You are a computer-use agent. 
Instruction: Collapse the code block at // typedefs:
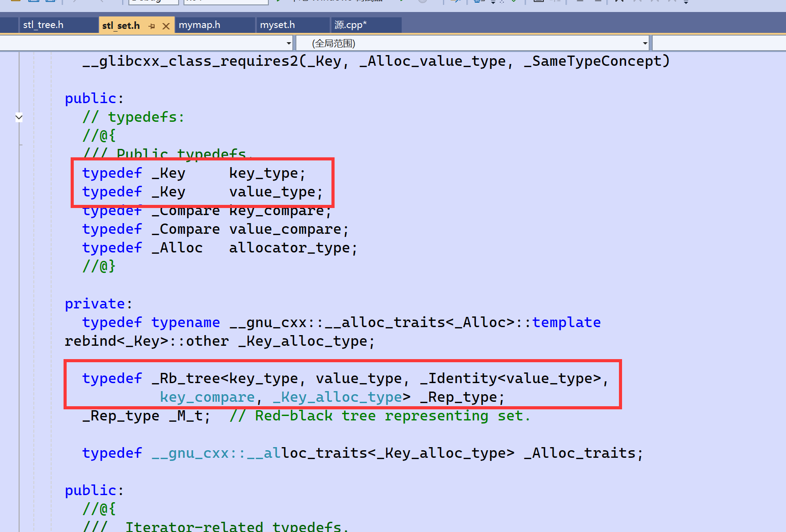pos(19,117)
